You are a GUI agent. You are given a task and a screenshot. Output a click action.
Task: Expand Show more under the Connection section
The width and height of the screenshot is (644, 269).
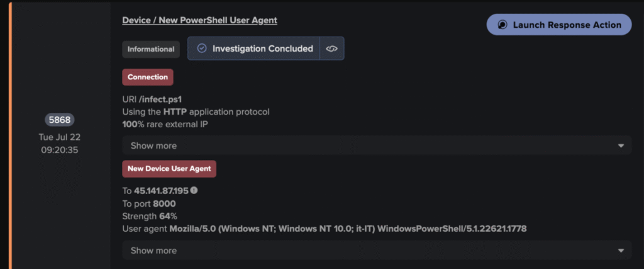pos(376,146)
